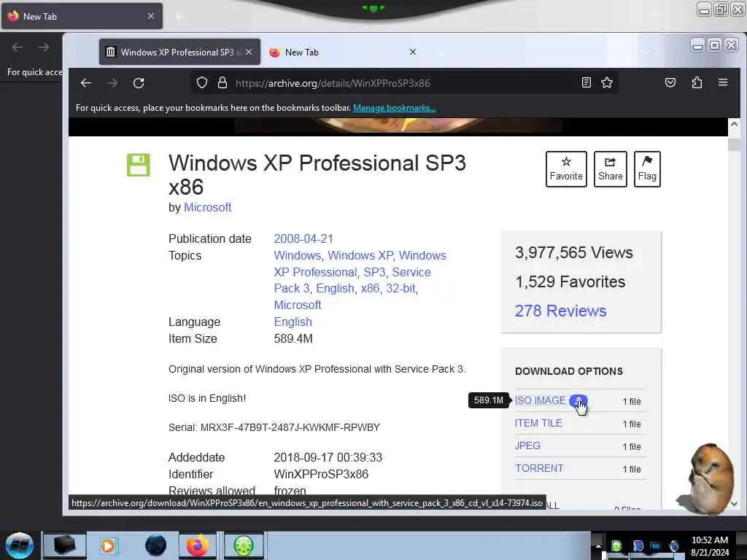747x560 pixels.
Task: Open the 32-bit topic link
Action: 400,289
